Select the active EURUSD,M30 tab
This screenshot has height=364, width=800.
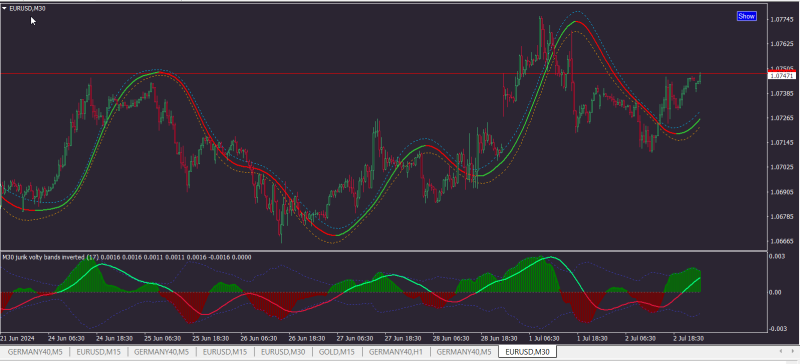(528, 352)
